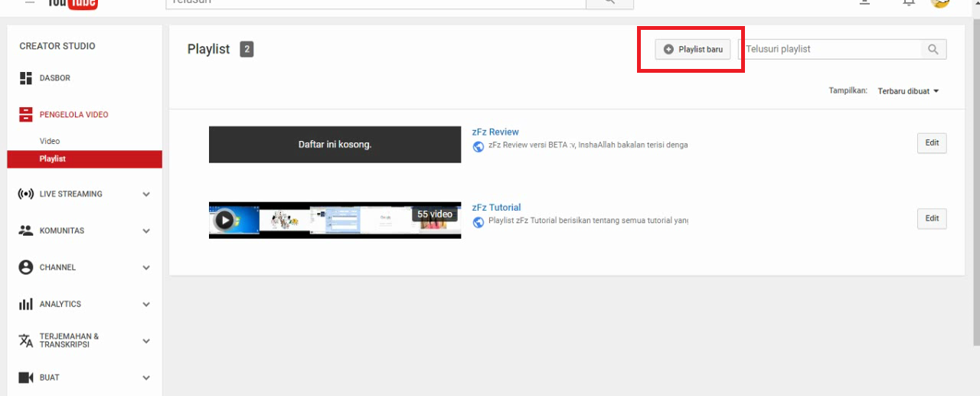
Task: Select the Video sub-item under Pengelola Video
Action: [x=50, y=141]
